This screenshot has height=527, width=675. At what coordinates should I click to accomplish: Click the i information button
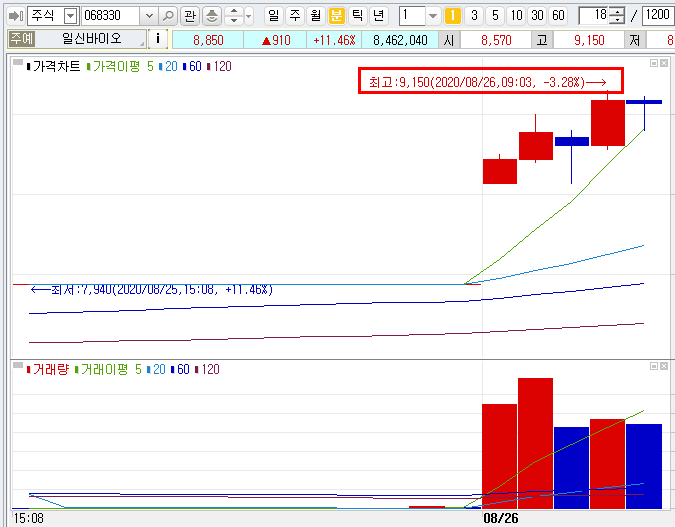[158, 39]
